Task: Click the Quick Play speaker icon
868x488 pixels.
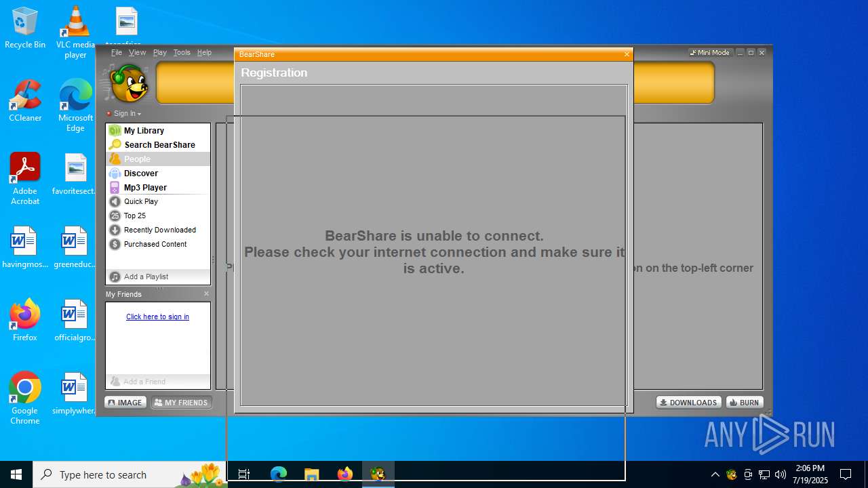Action: pos(115,201)
